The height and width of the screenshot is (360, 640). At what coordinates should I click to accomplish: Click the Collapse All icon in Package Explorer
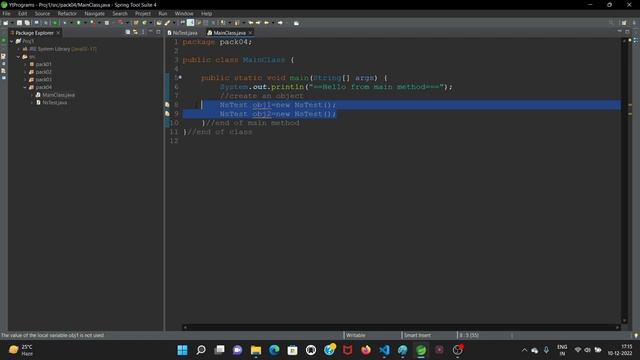128,32
